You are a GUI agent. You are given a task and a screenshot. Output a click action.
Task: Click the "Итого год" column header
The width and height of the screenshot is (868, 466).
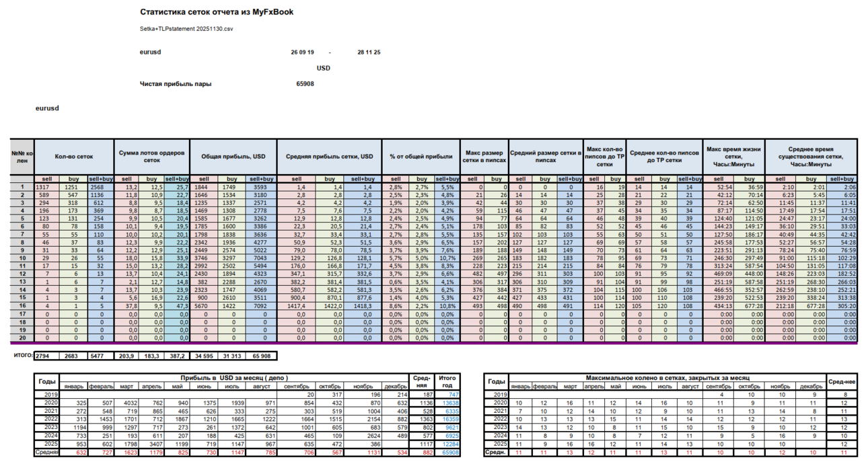447,383
